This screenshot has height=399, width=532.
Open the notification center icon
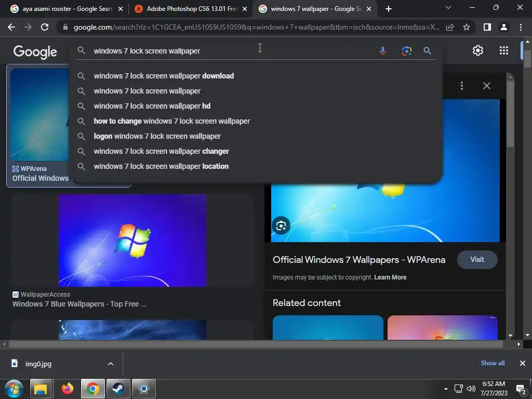point(521,389)
